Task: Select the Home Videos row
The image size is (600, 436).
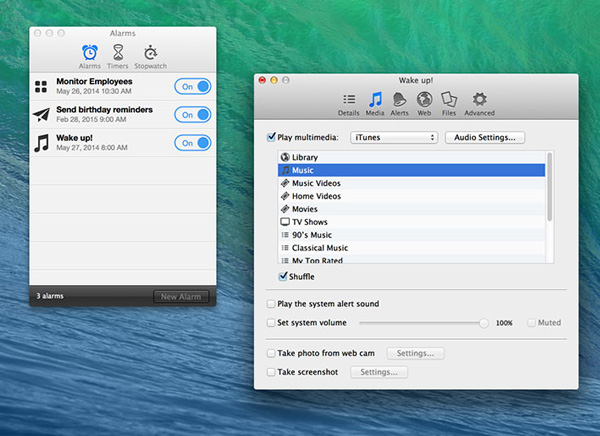Action: (x=411, y=196)
